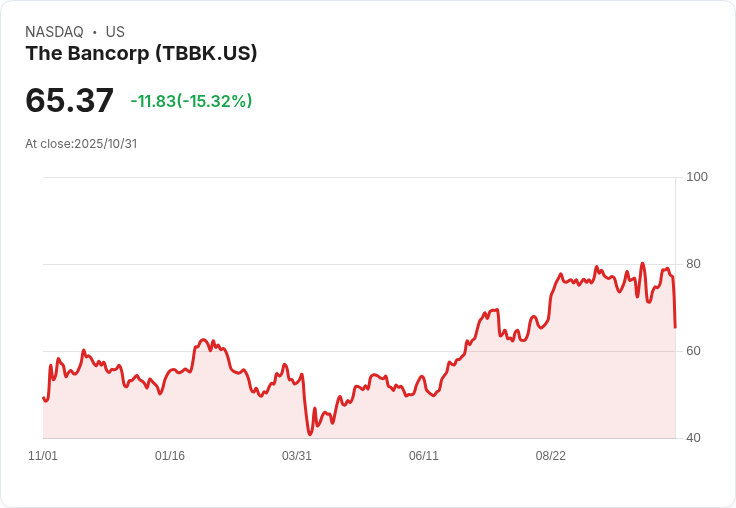Click the NASDAQ exchange label
The width and height of the screenshot is (736, 508).
point(54,32)
